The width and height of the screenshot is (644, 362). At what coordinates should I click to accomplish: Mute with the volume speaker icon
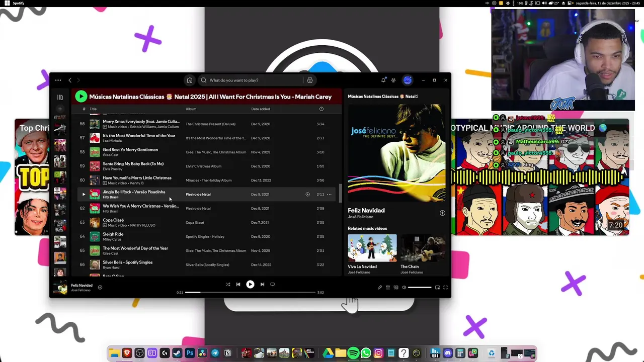[404, 288]
